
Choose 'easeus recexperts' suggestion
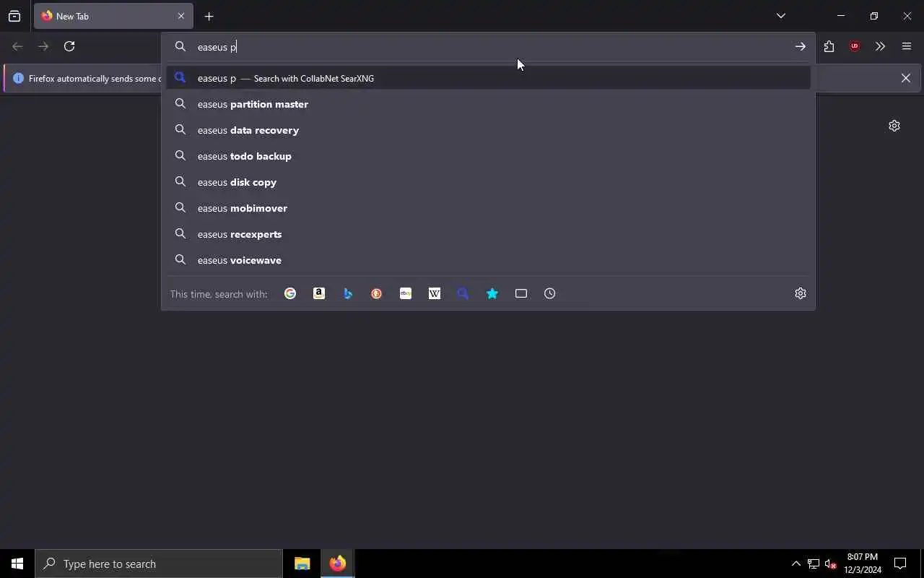click(x=488, y=234)
